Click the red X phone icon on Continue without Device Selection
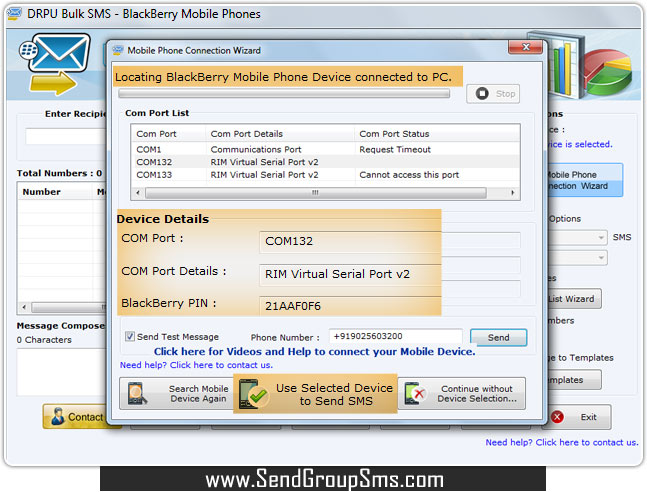The width and height of the screenshot is (647, 492). [x=415, y=393]
